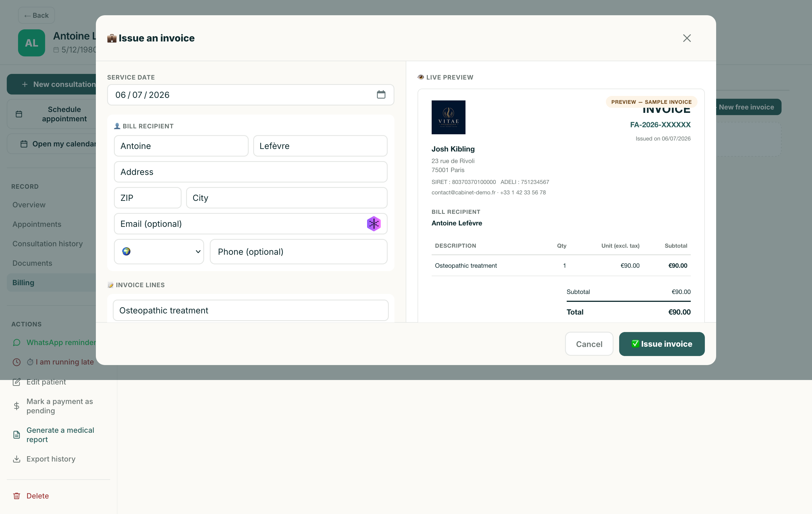Click the AL patient avatar
This screenshot has height=514, width=812.
(31, 43)
